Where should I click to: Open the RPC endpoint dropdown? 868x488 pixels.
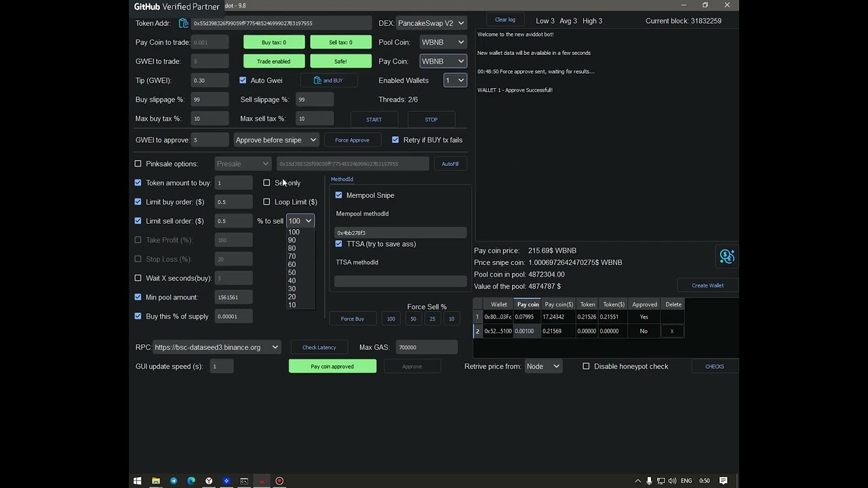(x=216, y=347)
